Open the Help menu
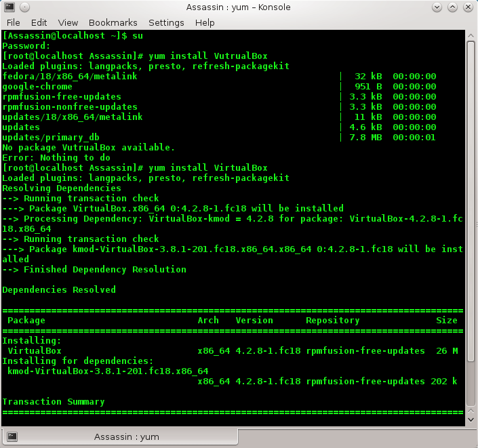 (x=205, y=23)
